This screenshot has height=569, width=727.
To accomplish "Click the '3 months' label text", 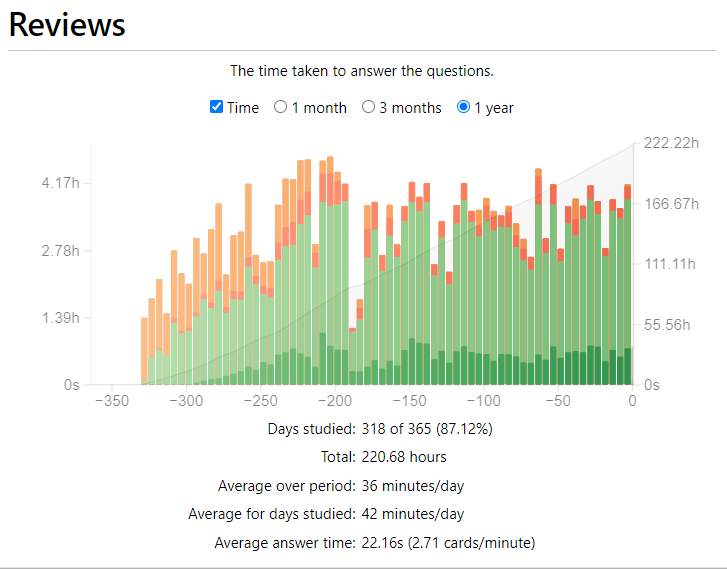I will tap(410, 108).
